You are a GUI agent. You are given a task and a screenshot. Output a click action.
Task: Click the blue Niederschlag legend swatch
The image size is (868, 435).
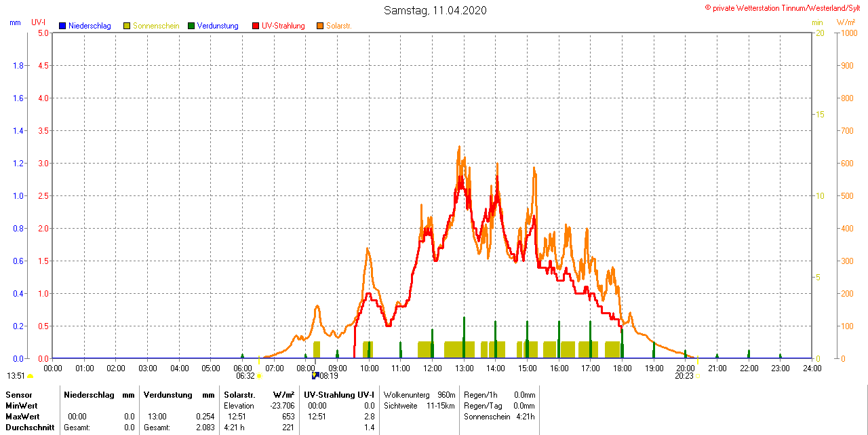click(62, 26)
